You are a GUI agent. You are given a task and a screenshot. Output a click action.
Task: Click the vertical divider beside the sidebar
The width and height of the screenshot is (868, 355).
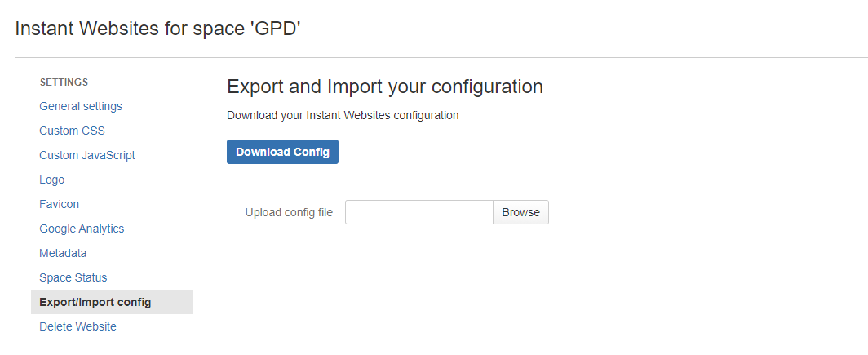tap(210, 206)
